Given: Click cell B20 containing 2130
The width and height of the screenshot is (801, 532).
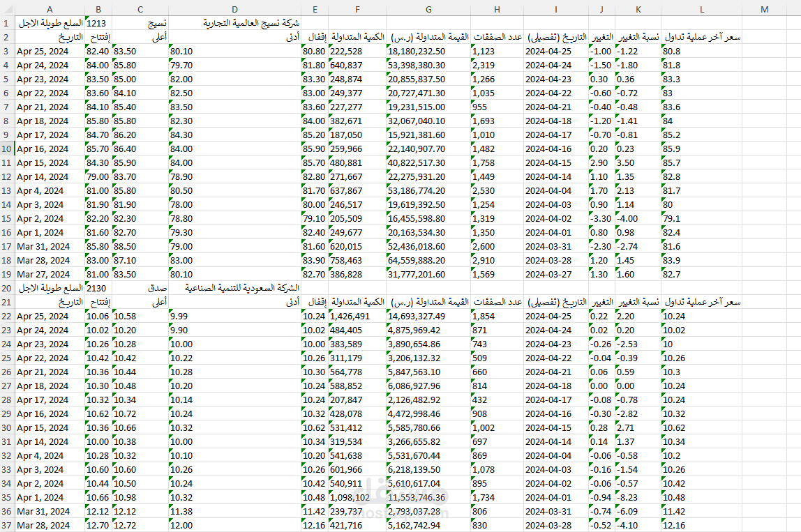Looking at the screenshot, I should point(98,289).
